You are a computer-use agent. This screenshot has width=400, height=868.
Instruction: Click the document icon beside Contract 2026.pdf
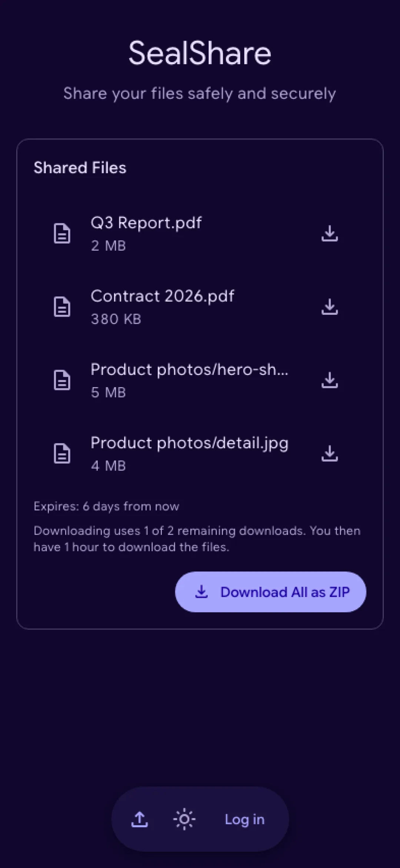point(62,307)
